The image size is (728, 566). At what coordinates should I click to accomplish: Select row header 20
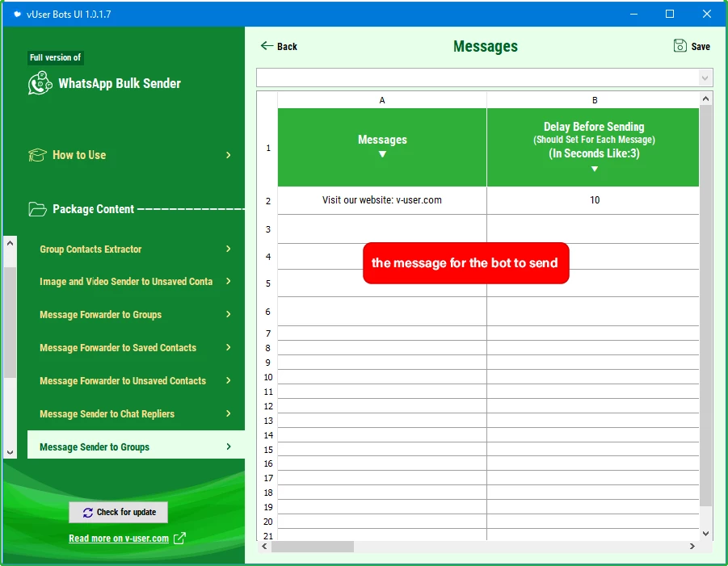(268, 522)
